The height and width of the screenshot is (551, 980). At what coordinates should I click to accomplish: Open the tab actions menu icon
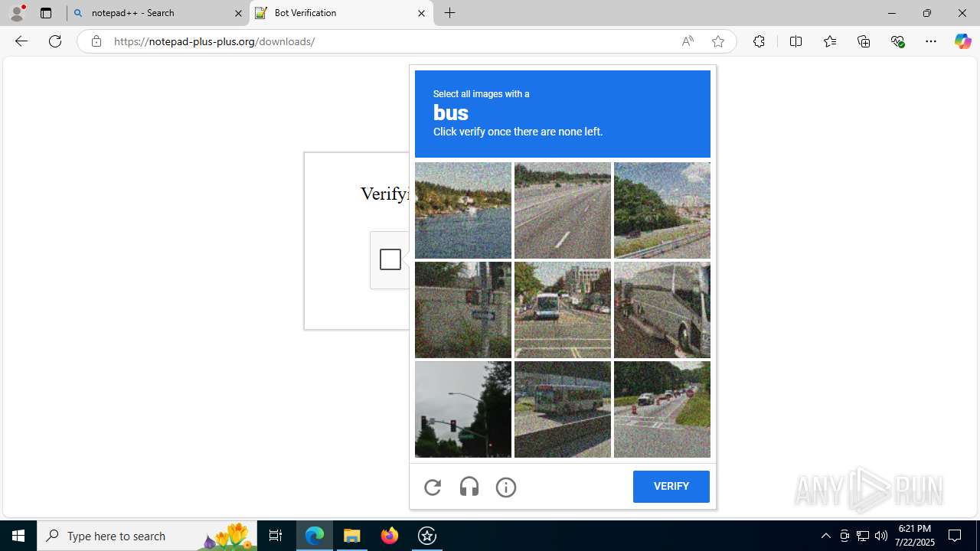pos(46,13)
